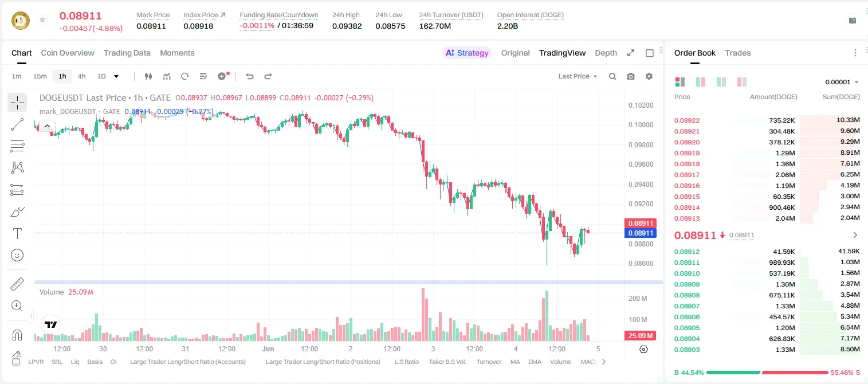This screenshot has height=384, width=868.
Task: Activate the ruler measure tool
Action: (x=17, y=284)
